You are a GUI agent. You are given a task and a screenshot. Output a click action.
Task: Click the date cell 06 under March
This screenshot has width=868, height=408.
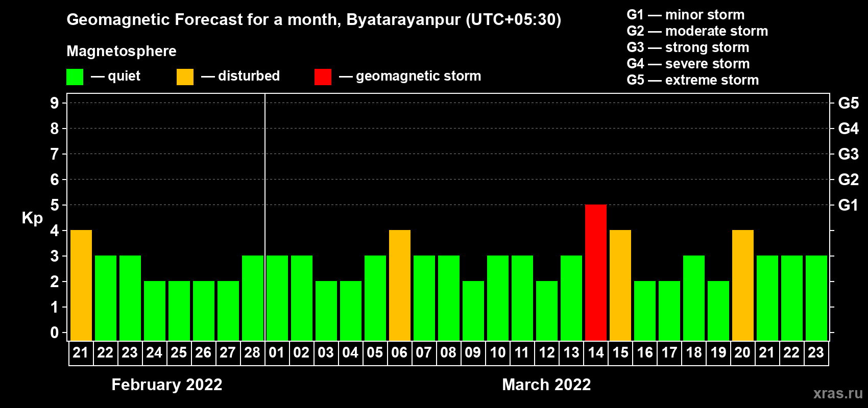[400, 353]
